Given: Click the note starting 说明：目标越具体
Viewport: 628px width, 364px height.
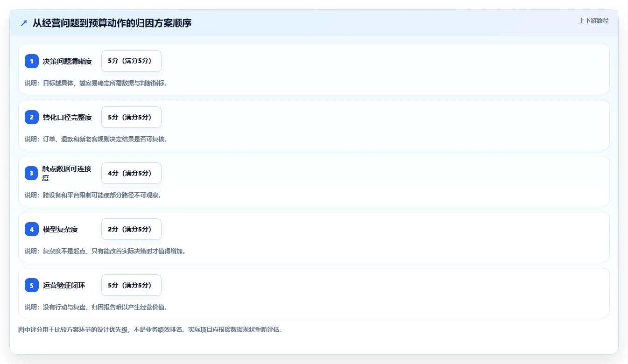Looking at the screenshot, I should click(96, 83).
